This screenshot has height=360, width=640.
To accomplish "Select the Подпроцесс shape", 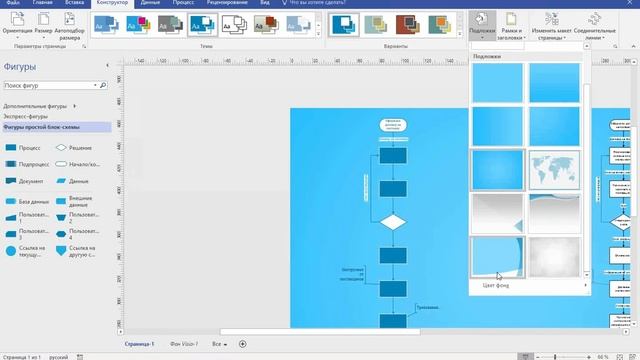I will click(27, 164).
